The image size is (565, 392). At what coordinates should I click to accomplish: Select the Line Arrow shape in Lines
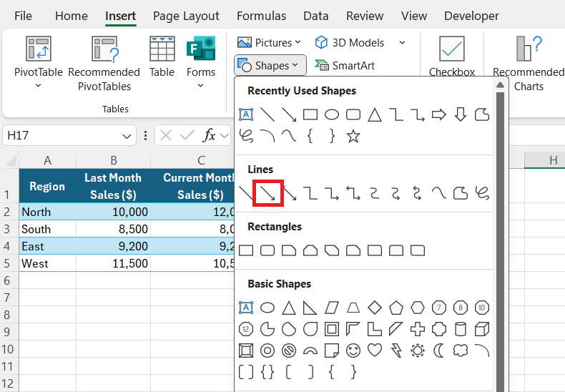tap(267, 193)
